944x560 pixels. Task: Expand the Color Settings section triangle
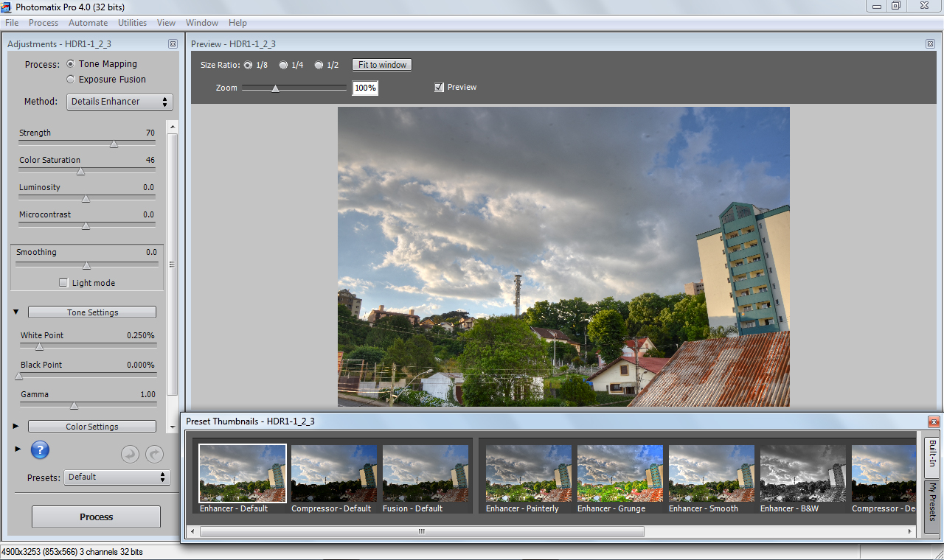(x=16, y=427)
